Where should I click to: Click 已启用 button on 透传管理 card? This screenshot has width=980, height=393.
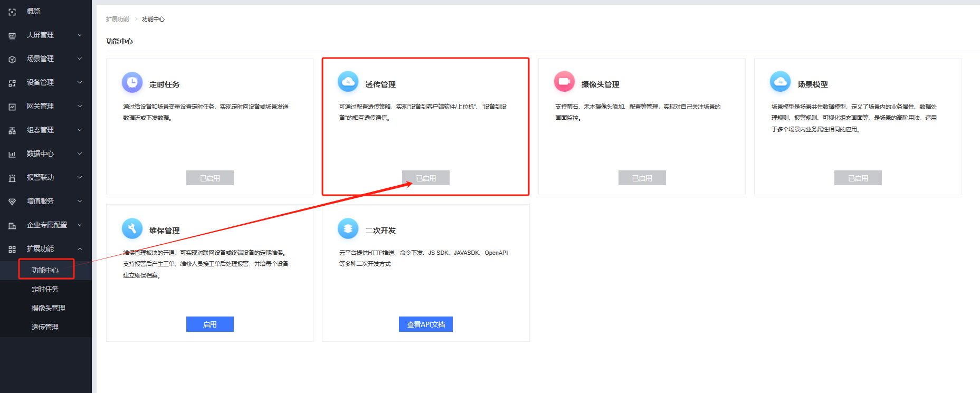tap(425, 178)
